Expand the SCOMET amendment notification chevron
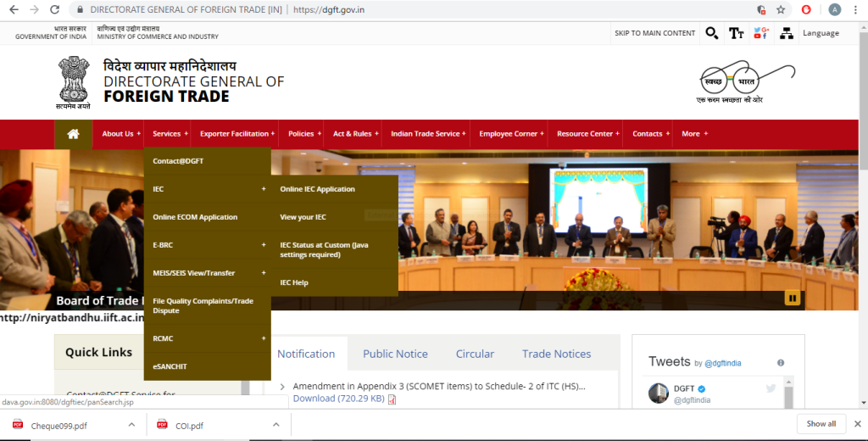The width and height of the screenshot is (868, 441). pos(281,387)
